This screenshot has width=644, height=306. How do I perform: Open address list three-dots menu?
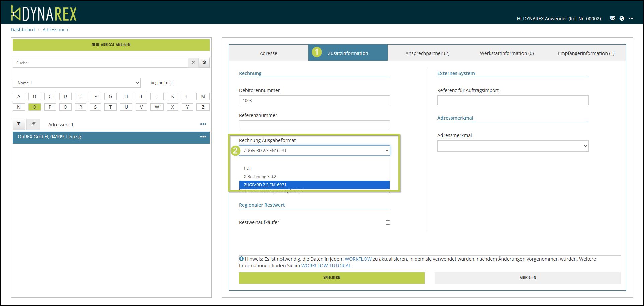(203, 124)
